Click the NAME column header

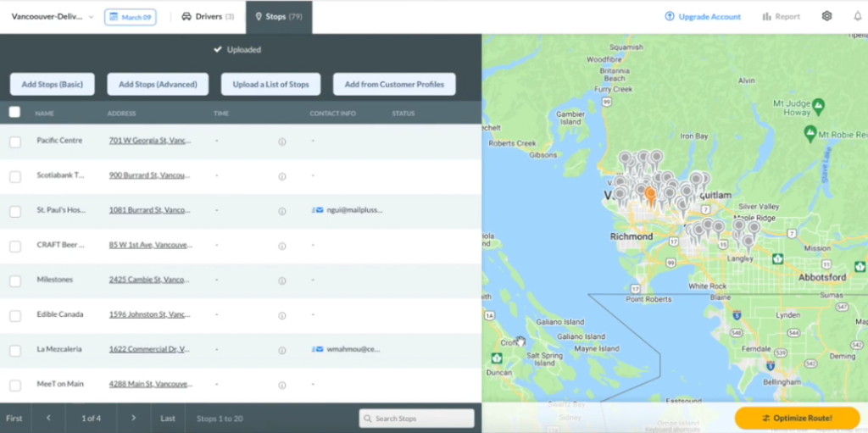tap(44, 114)
